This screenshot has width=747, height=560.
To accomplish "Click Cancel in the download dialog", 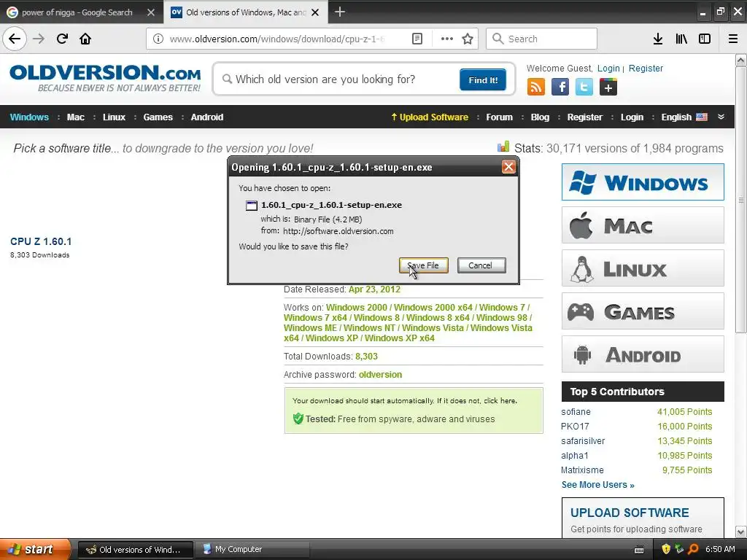I will [481, 265].
